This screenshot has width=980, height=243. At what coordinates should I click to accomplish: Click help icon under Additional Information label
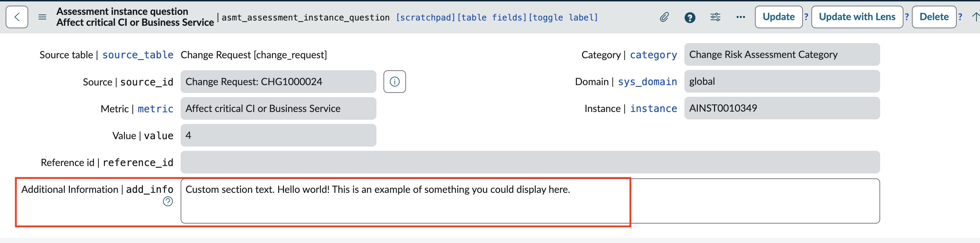click(x=168, y=201)
